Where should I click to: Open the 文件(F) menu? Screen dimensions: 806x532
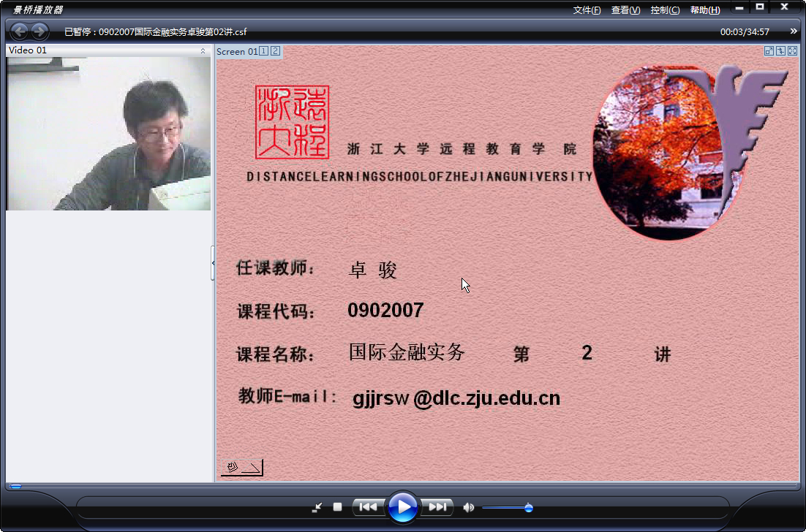(587, 10)
